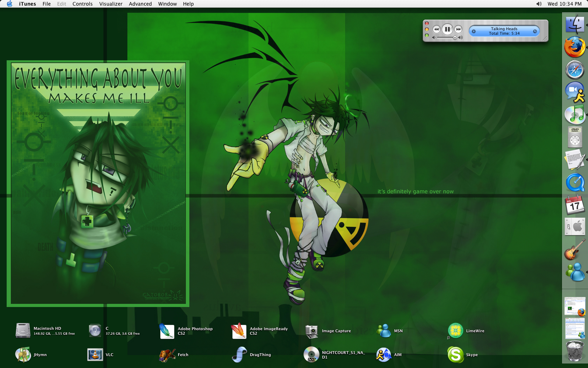Pause playback in the iTunes mini player
Viewport: 588px width, 368px height.
(x=447, y=29)
